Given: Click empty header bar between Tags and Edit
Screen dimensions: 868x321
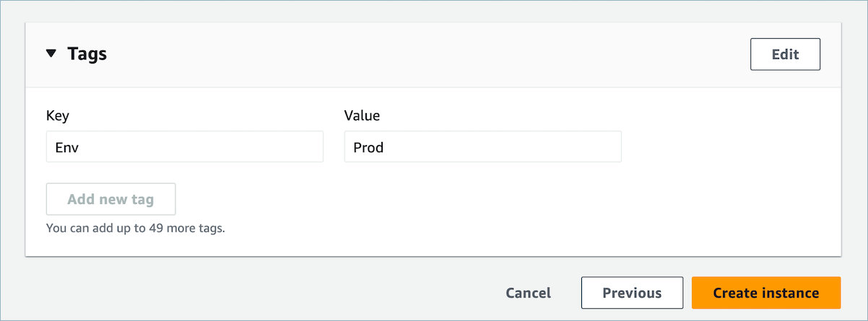Looking at the screenshot, I should [433, 55].
